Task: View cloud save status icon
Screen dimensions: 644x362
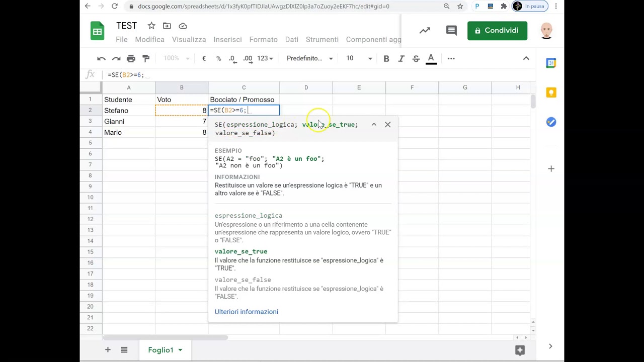Action: pos(183,26)
